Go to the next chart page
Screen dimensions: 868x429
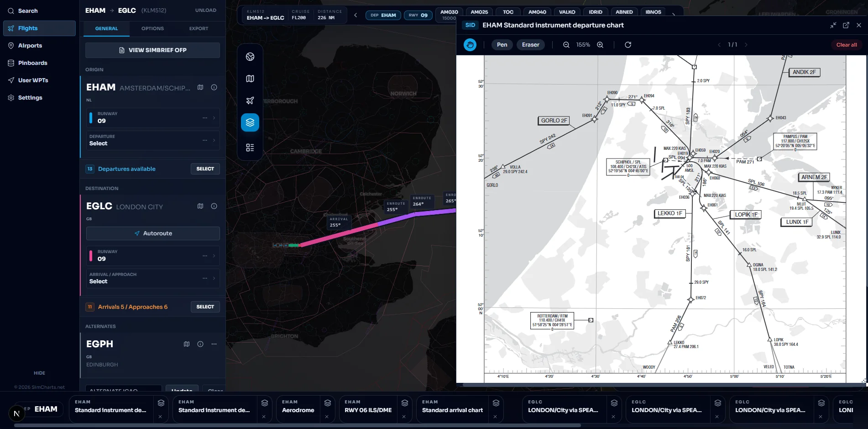point(746,45)
